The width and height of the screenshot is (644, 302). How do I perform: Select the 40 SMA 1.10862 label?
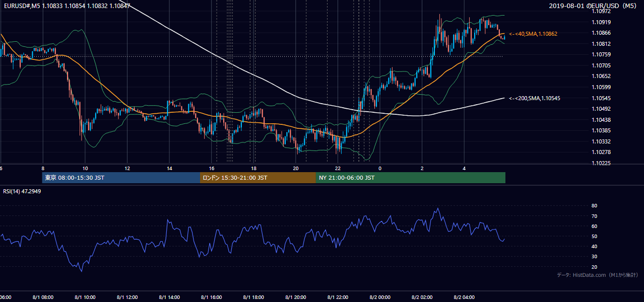533,34
